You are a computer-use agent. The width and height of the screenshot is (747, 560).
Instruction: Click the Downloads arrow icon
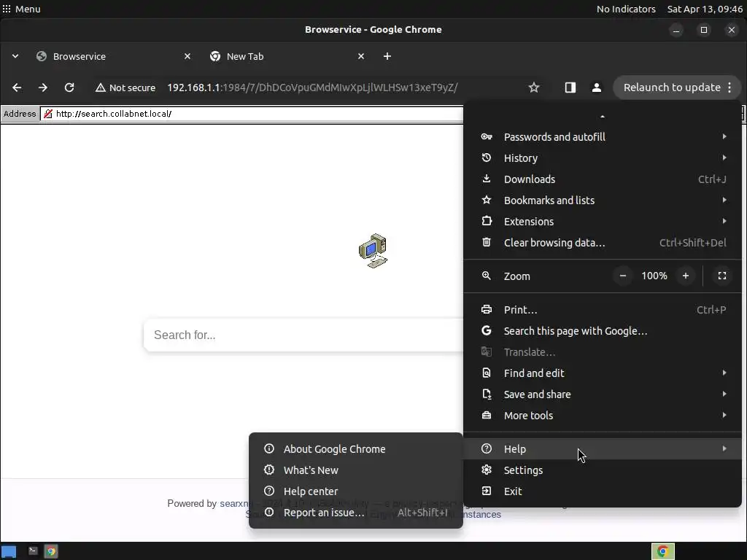tap(487, 179)
